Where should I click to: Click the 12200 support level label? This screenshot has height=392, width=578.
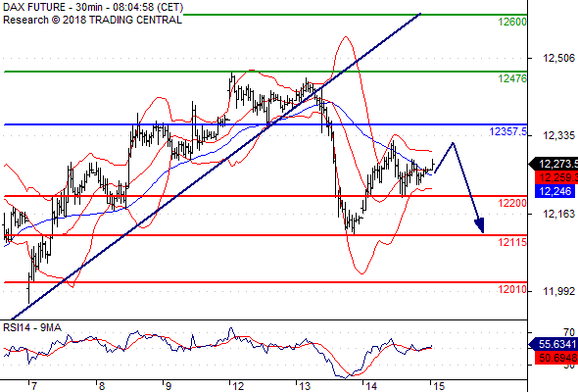click(512, 203)
